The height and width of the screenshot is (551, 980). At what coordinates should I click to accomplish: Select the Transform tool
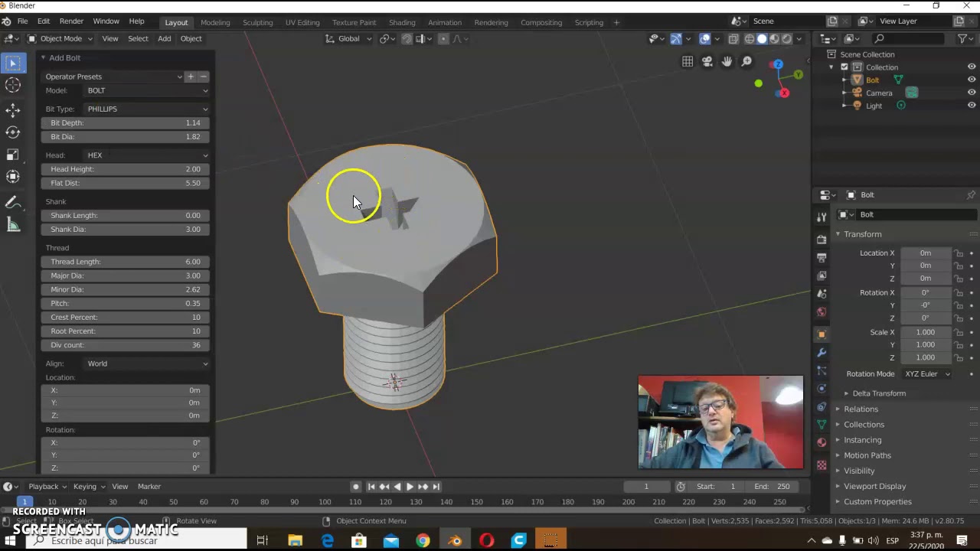(x=13, y=177)
